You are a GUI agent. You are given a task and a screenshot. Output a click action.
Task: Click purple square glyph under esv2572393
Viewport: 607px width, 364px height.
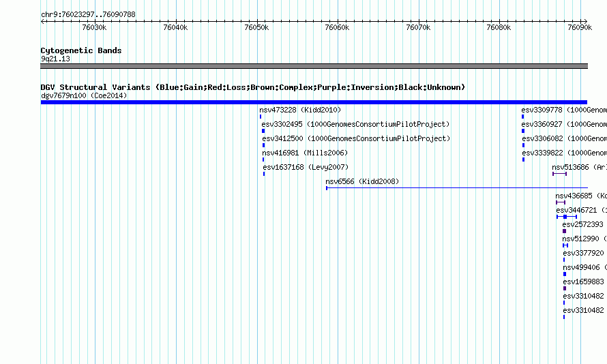pos(565,231)
